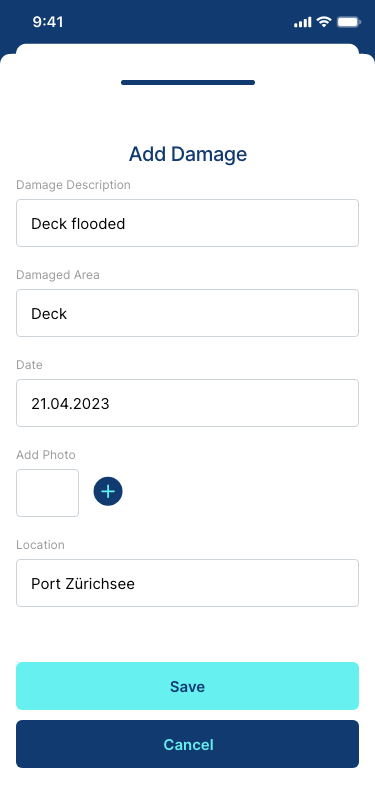
Task: Cancel adding the damage
Action: (x=188, y=744)
